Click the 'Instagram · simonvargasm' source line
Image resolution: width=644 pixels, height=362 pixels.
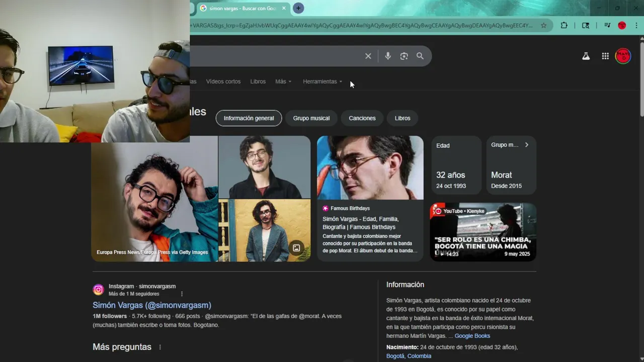coord(142,286)
